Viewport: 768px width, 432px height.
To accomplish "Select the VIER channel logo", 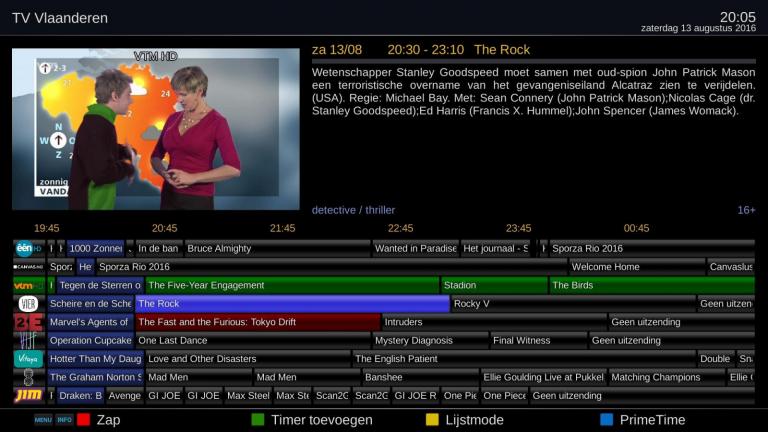I will [28, 303].
